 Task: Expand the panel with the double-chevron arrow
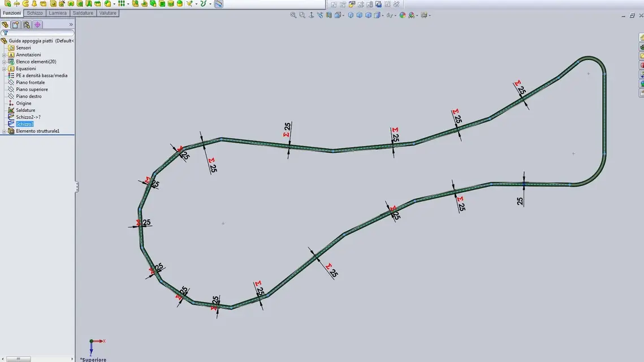coord(71,25)
